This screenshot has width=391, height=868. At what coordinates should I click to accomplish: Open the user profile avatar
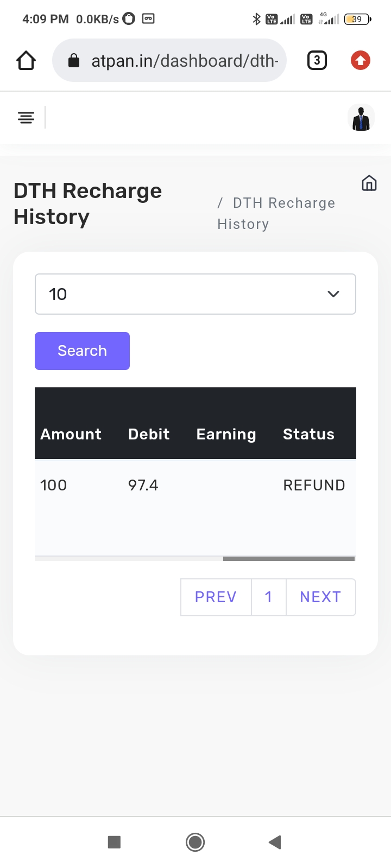pos(361,118)
